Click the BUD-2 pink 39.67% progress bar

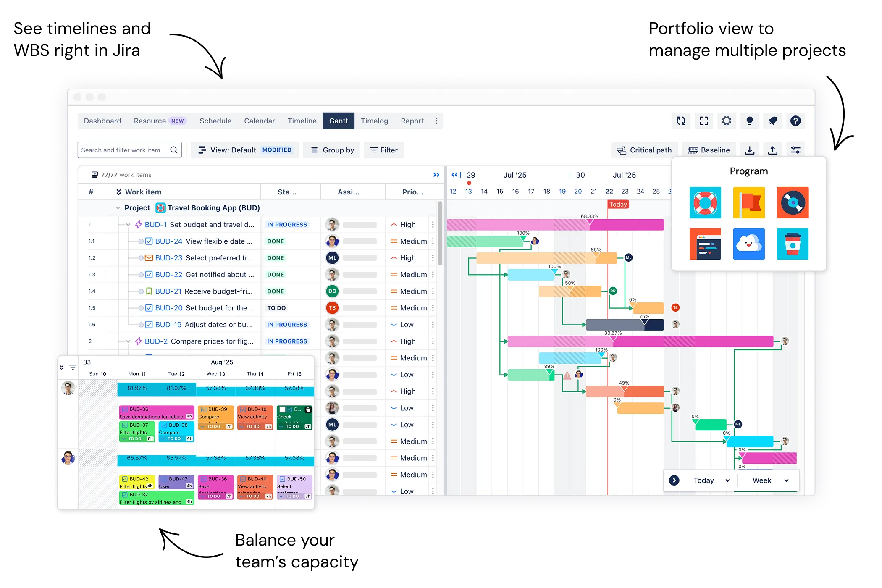640,341
